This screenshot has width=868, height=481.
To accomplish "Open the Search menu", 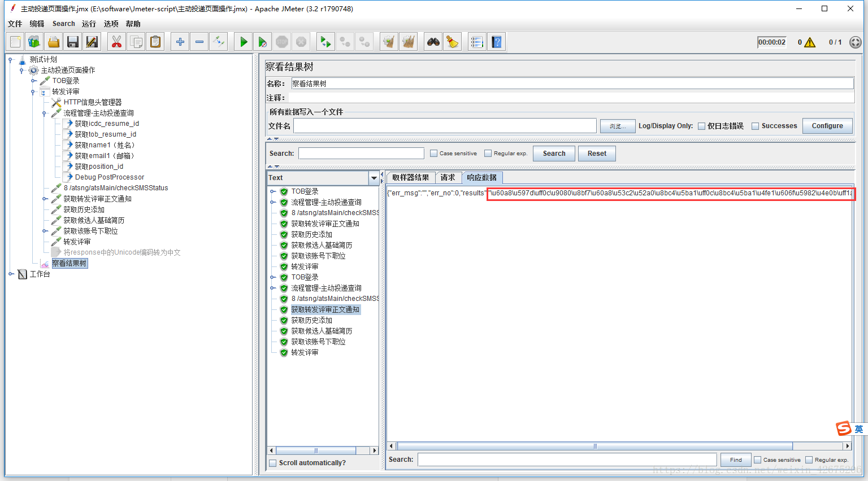I will tap(63, 24).
